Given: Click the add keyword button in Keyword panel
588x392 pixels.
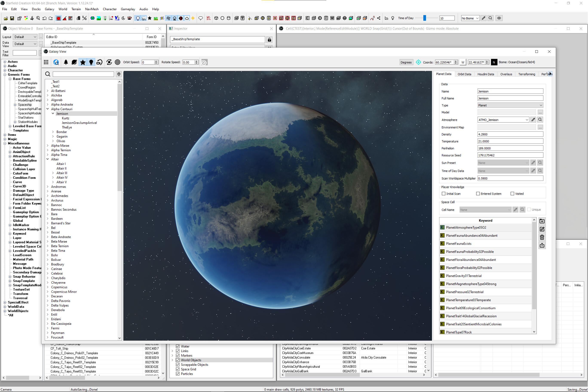Looking at the screenshot, I should tap(542, 221).
